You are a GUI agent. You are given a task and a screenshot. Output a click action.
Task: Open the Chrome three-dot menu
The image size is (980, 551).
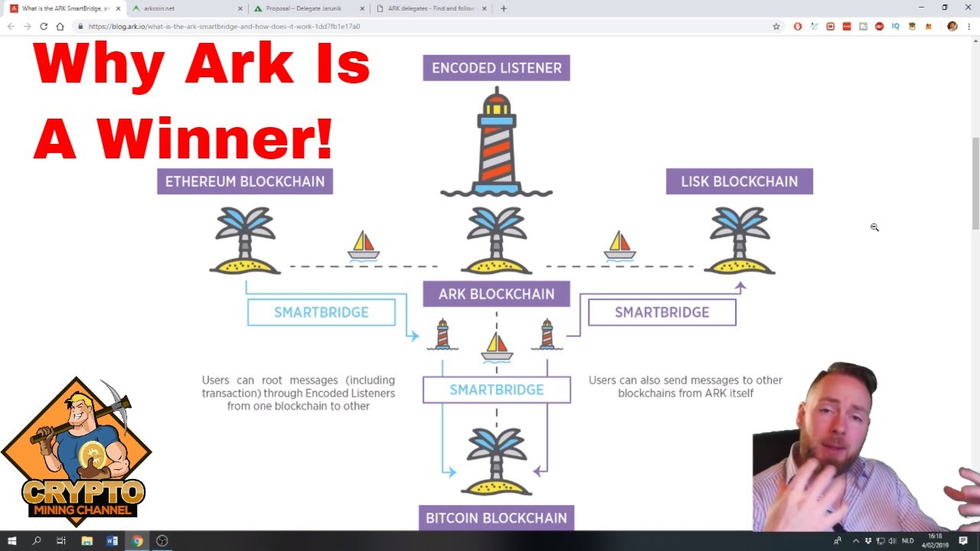[969, 26]
